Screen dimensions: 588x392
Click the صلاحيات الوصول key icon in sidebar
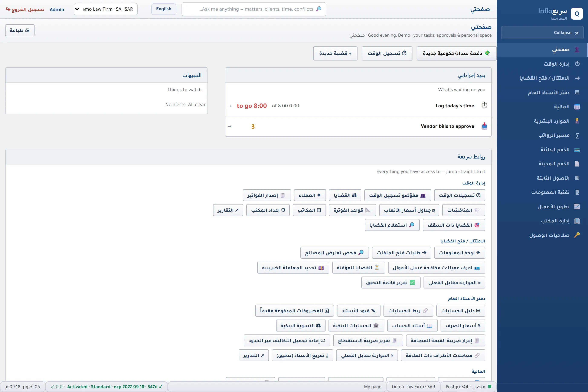pos(577,235)
